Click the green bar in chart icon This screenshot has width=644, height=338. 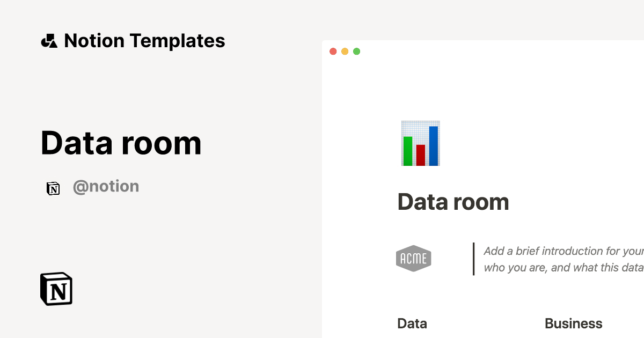[408, 151]
